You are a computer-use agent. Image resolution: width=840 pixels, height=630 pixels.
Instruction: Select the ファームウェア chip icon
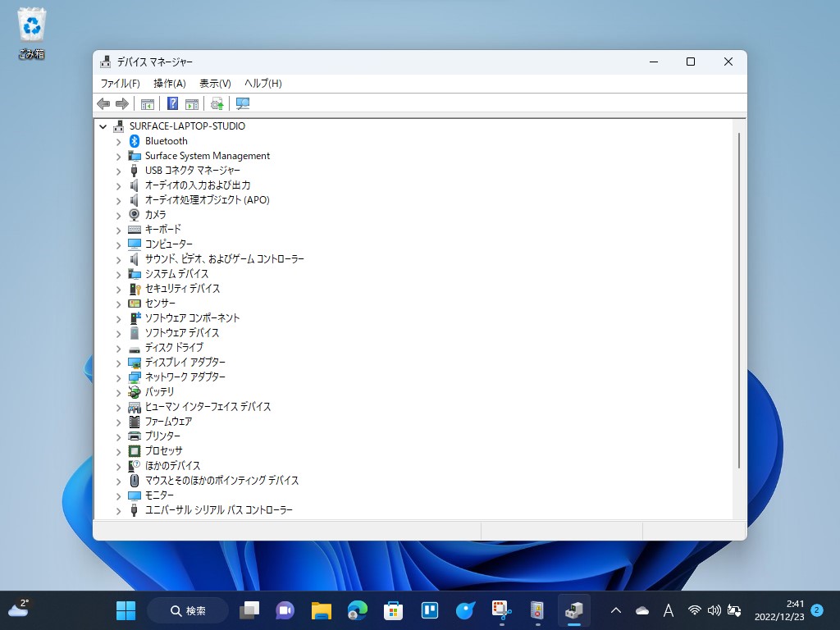point(135,422)
